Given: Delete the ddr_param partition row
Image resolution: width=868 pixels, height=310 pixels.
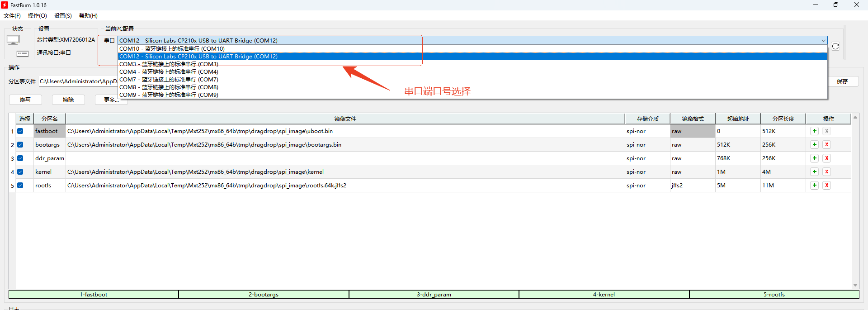Looking at the screenshot, I should point(826,158).
